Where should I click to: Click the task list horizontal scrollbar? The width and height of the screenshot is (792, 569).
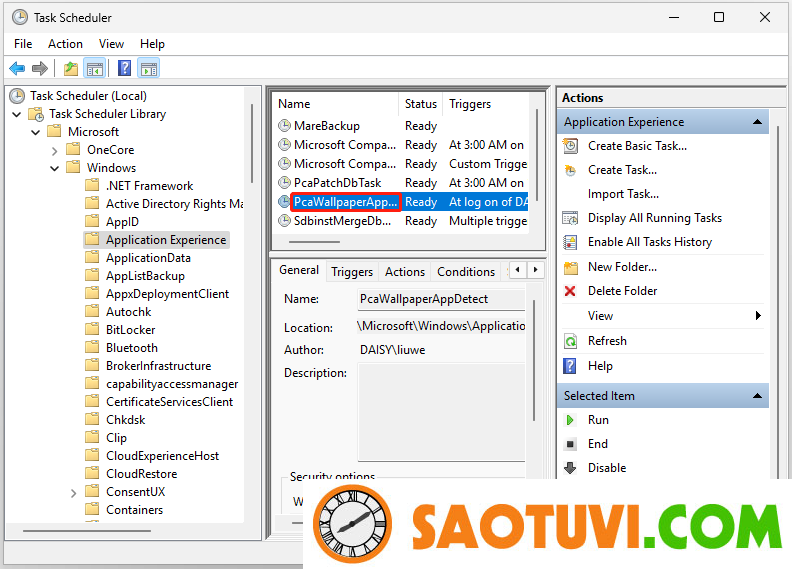[314, 242]
